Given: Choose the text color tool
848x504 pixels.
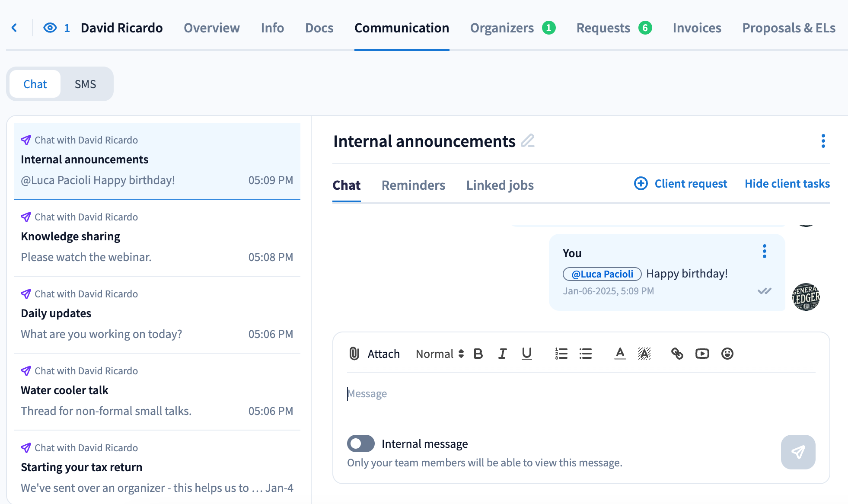Looking at the screenshot, I should tap(620, 354).
